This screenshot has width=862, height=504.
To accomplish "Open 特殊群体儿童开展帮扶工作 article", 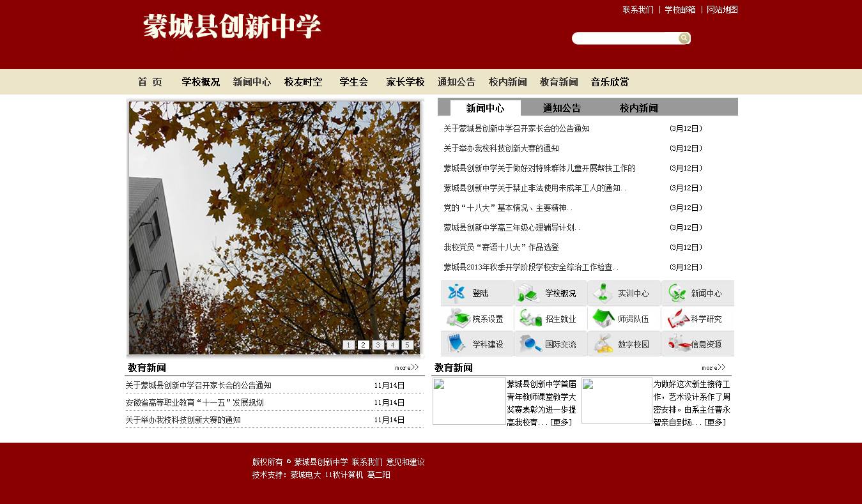I will 540,168.
